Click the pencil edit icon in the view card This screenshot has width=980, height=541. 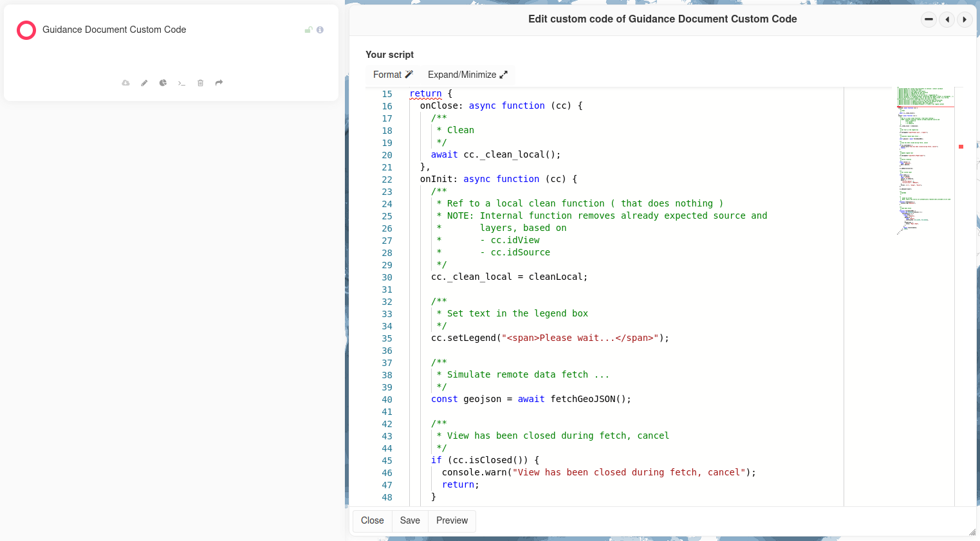(x=144, y=83)
